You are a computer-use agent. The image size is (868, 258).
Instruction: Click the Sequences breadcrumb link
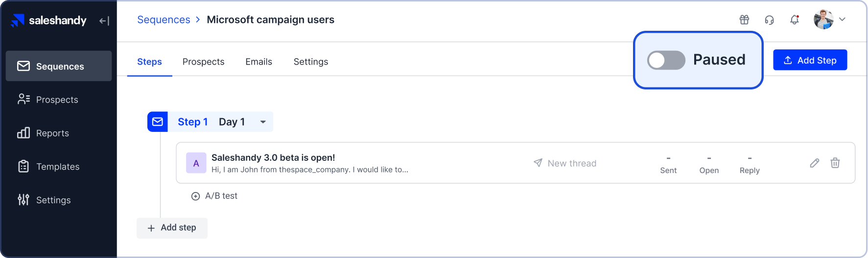tap(164, 20)
